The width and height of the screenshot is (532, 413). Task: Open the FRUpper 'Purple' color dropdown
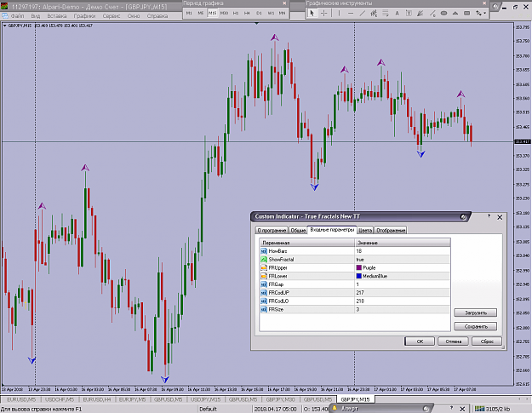pos(403,267)
